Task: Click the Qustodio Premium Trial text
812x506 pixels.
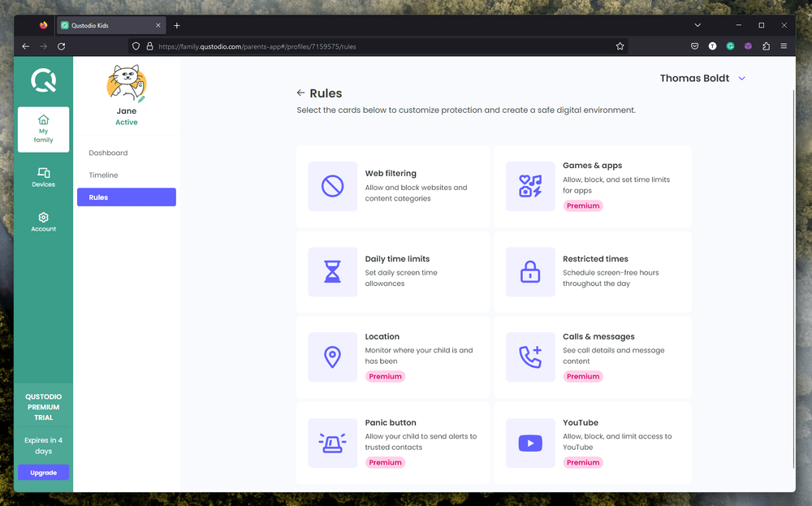Action: [x=44, y=407]
